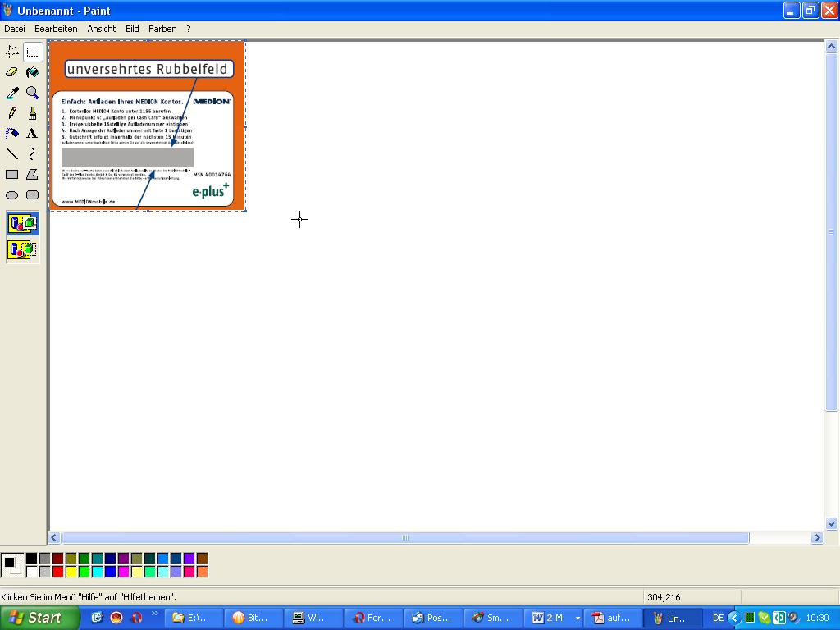Pick the bright red palette swatch
The height and width of the screenshot is (630, 840).
tap(58, 572)
